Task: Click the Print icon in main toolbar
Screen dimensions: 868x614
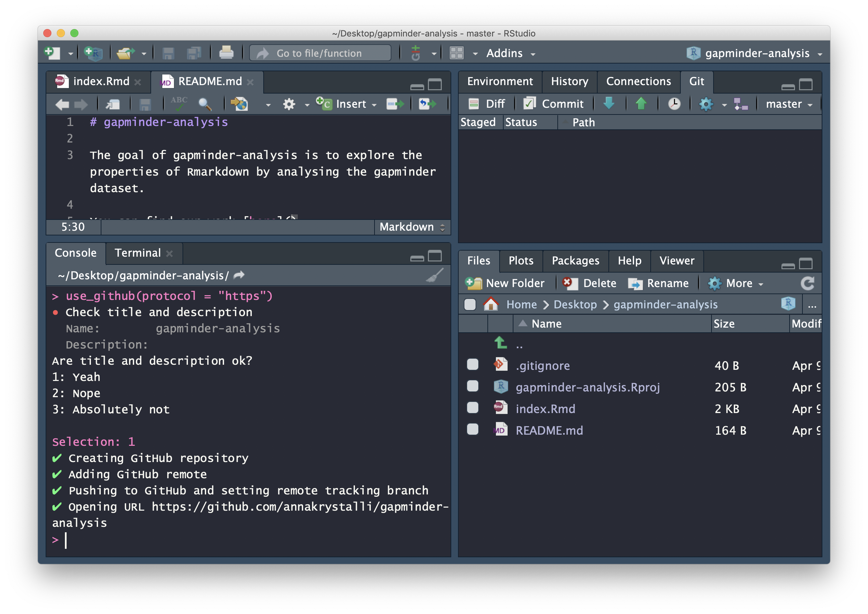Action: click(x=226, y=53)
